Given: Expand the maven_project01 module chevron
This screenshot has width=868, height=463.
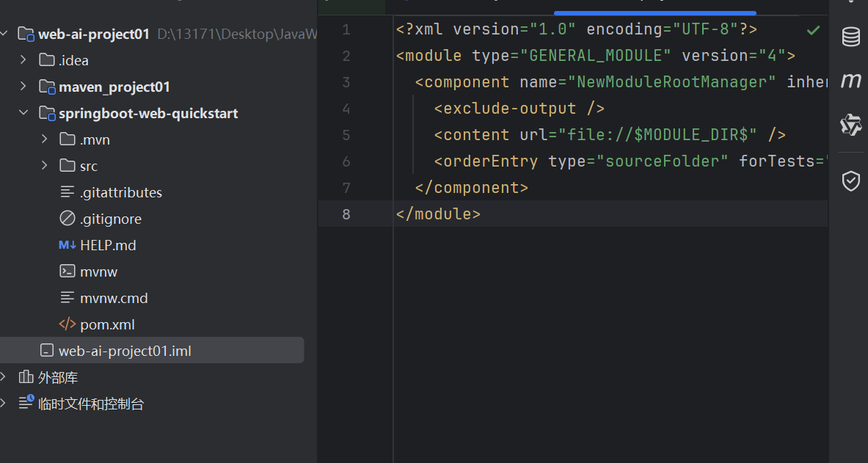Looking at the screenshot, I should (23, 86).
